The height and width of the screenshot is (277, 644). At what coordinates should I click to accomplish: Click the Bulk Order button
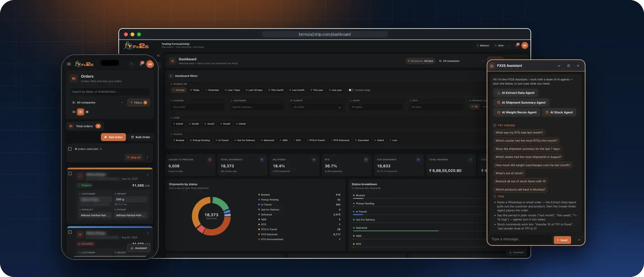[141, 137]
